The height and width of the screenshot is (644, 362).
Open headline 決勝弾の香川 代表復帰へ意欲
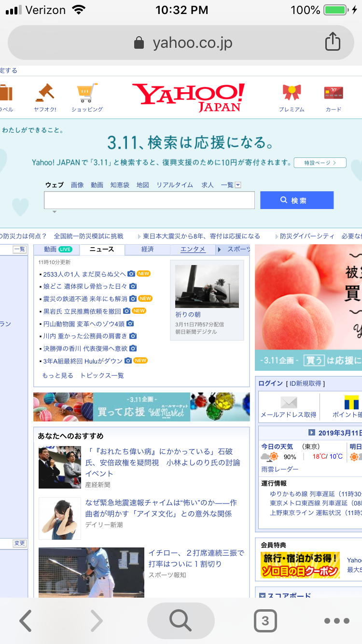click(85, 348)
